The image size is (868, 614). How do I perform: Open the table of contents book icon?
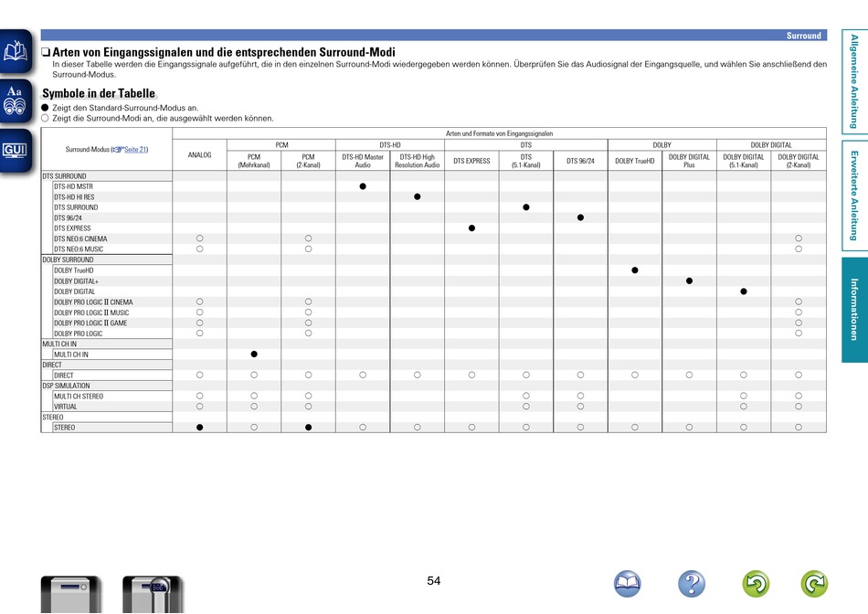[16, 51]
